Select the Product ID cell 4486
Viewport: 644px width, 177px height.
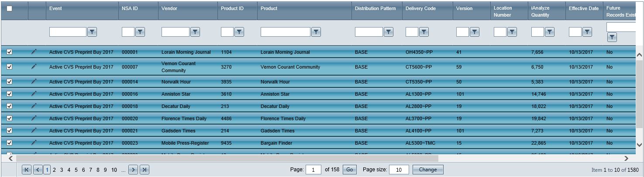[226, 118]
